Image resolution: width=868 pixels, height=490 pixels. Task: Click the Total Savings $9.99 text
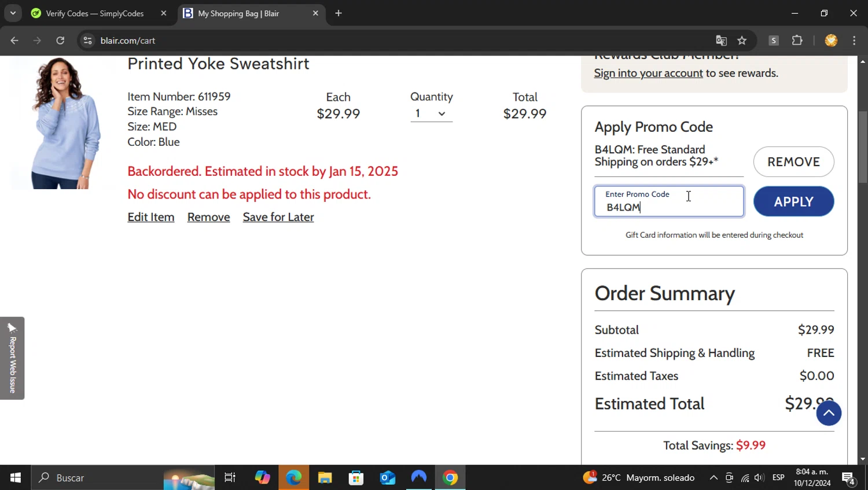tap(714, 445)
